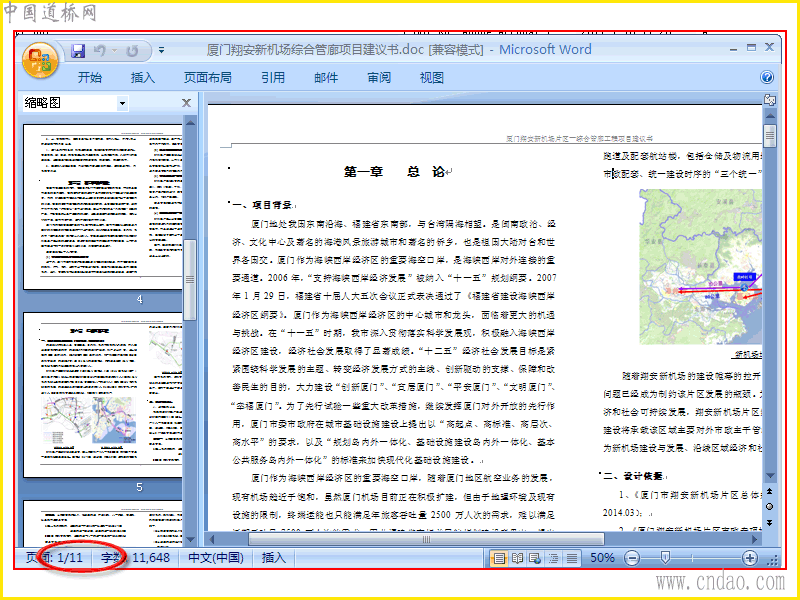The height and width of the screenshot is (600, 800).
Task: Select page 4 thumbnail
Action: (103, 207)
